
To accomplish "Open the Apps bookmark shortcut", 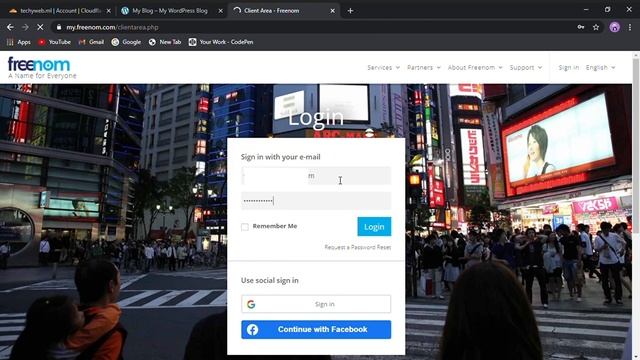I will pos(19,42).
